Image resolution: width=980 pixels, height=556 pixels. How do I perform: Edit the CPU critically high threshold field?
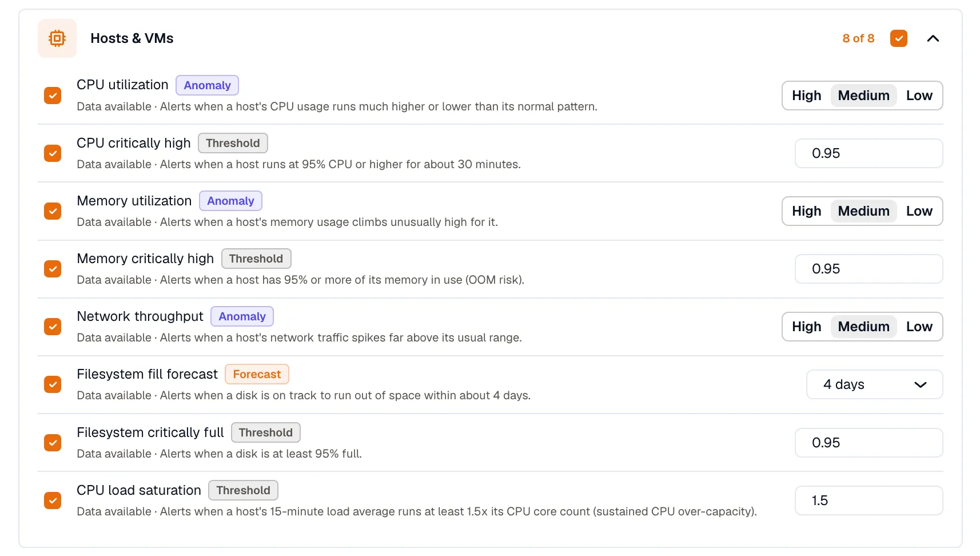coord(869,153)
